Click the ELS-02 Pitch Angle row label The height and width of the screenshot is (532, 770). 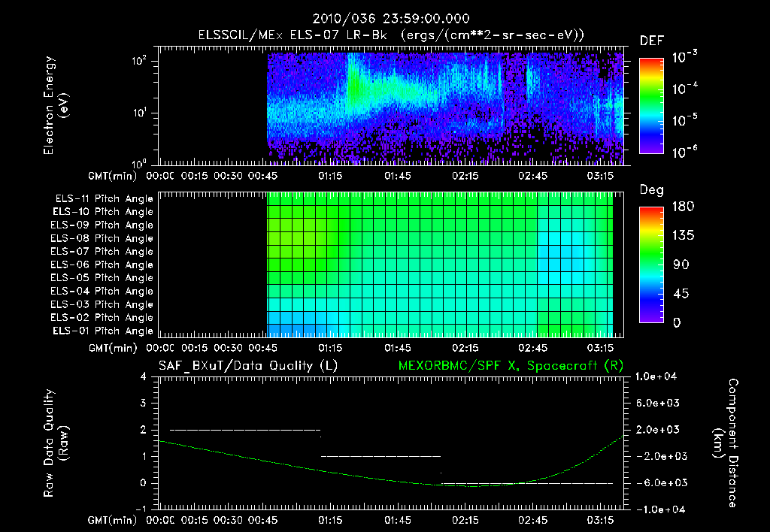coord(102,318)
